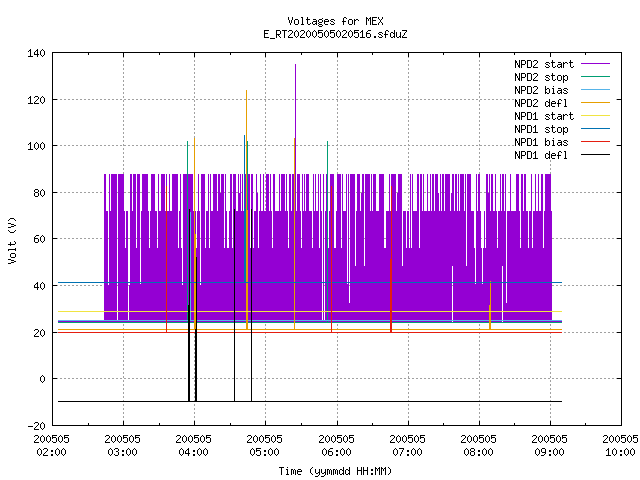Click the x-axis tick label 02:00

51,452
